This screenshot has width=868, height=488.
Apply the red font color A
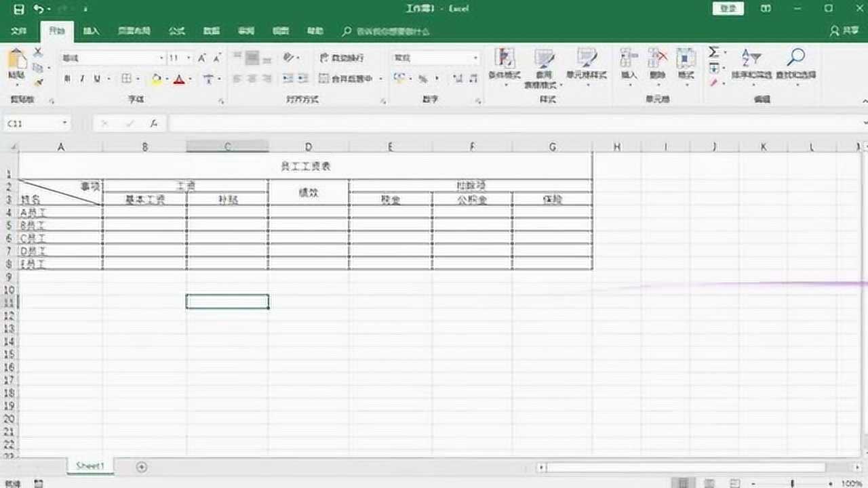click(179, 79)
